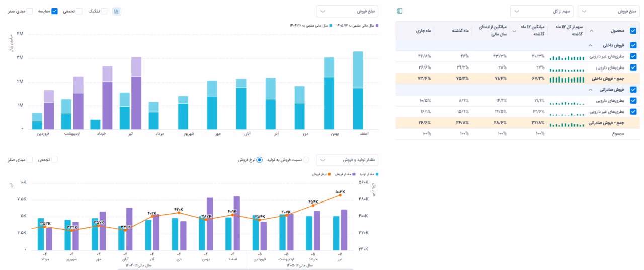The height and width of the screenshot is (270, 644).
Task: Toggle مبنای صفر on the production chart
Action: [x=29, y=160]
